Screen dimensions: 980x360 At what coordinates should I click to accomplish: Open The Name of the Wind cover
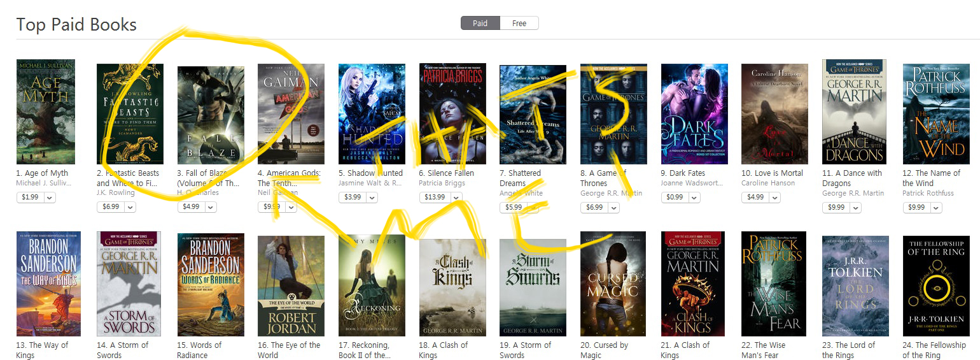(936, 114)
